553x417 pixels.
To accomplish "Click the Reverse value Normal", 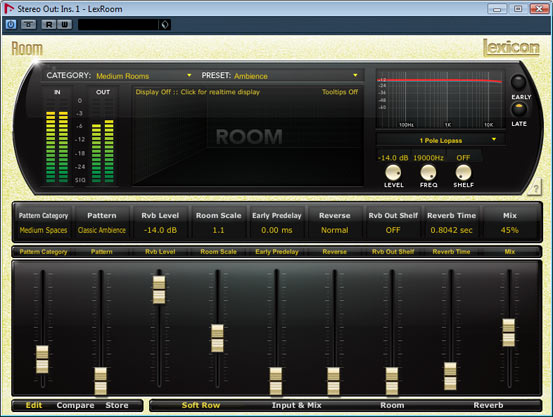I will (335, 230).
